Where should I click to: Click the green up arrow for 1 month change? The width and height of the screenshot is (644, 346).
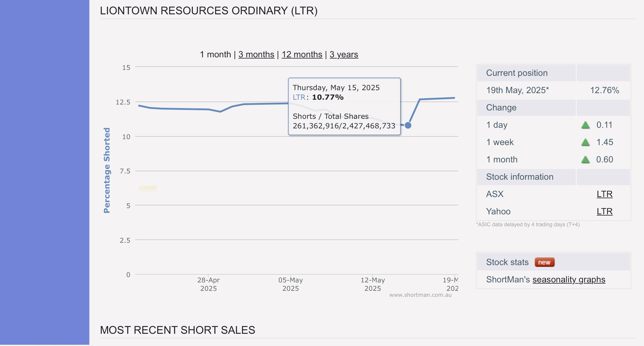(x=586, y=159)
